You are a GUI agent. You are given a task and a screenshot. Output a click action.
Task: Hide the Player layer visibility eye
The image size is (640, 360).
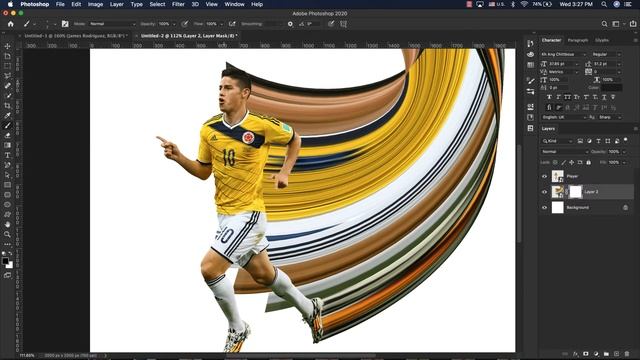pos(544,176)
